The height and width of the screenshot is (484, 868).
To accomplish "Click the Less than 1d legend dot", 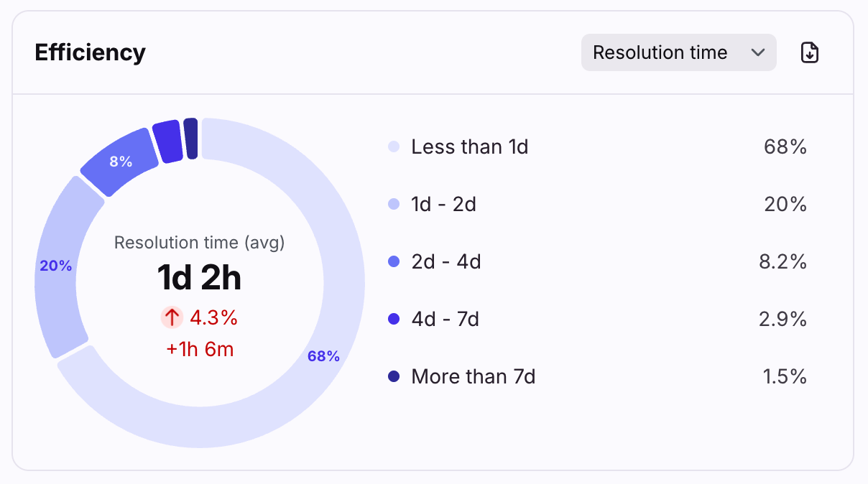I will point(394,147).
